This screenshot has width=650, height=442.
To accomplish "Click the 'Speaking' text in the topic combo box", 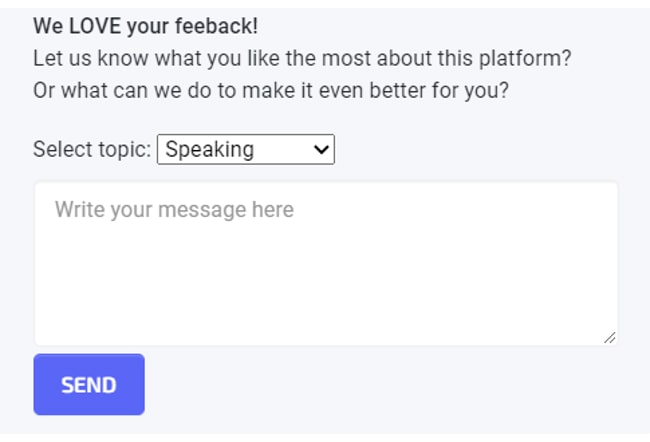I will point(209,150).
